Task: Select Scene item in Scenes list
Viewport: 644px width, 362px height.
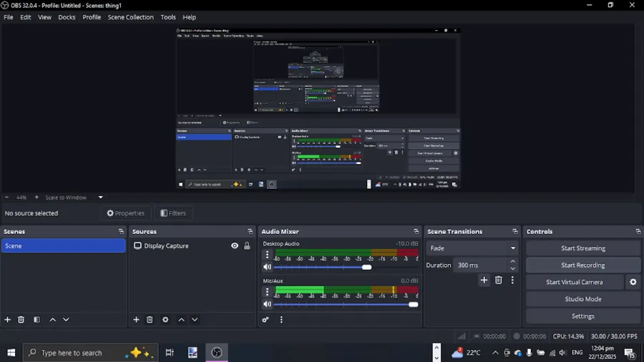Action: point(63,246)
